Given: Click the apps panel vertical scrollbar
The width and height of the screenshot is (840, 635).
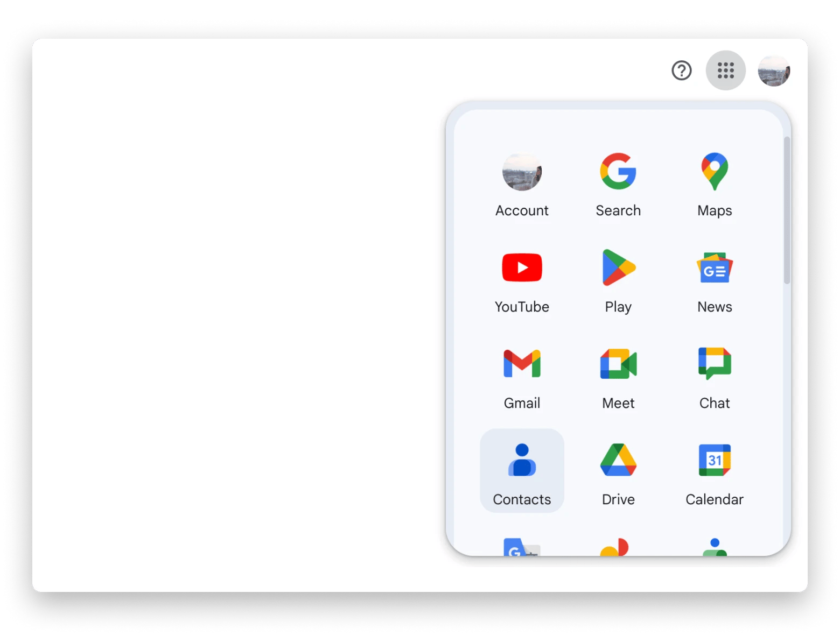Looking at the screenshot, I should point(787,210).
